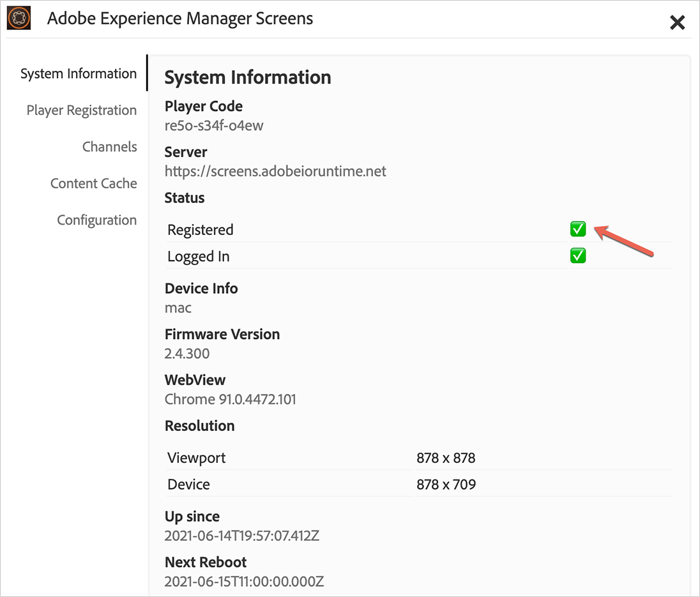Click the Adobe Experience Manager logo icon

click(19, 18)
